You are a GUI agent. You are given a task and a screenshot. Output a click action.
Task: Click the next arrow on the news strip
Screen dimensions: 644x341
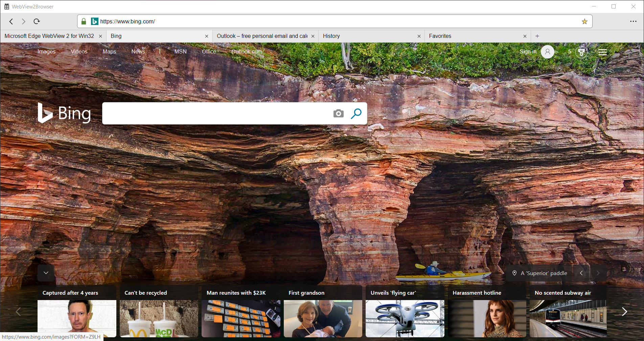pos(624,311)
